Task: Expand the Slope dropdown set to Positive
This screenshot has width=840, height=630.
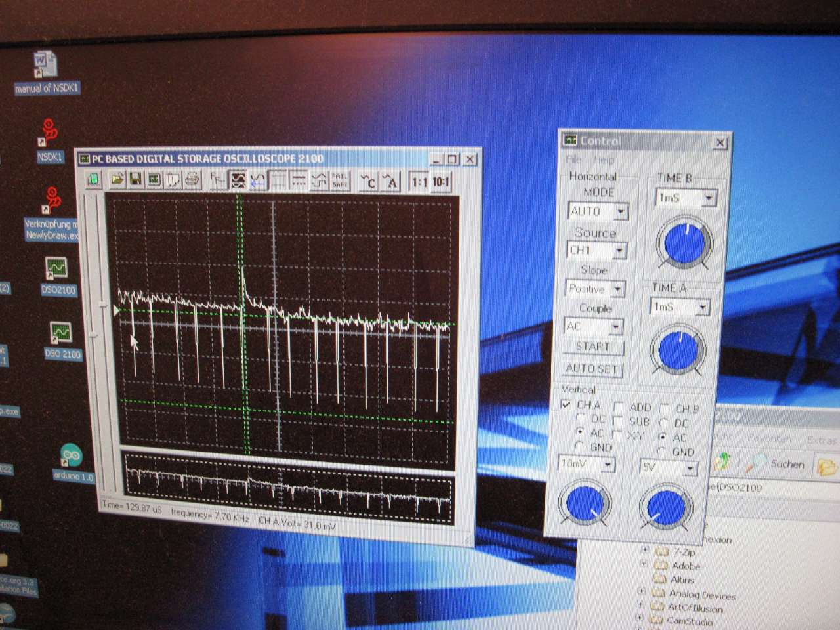Action: [x=618, y=289]
